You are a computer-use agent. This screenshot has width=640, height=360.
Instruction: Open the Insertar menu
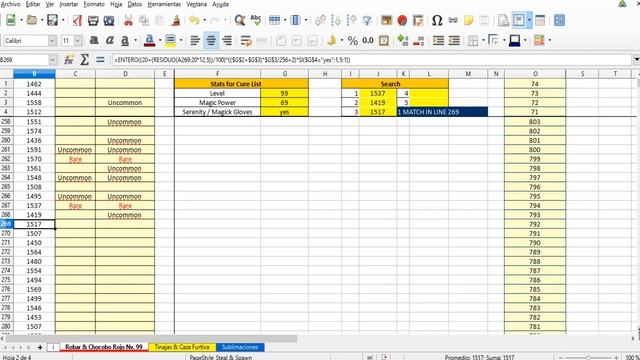pyautogui.click(x=69, y=4)
